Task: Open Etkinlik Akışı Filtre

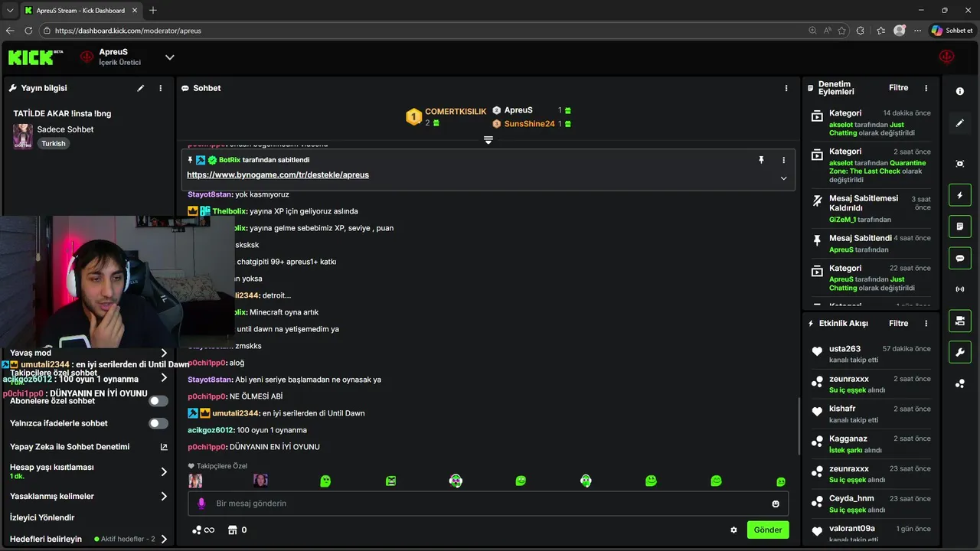Action: (x=898, y=323)
